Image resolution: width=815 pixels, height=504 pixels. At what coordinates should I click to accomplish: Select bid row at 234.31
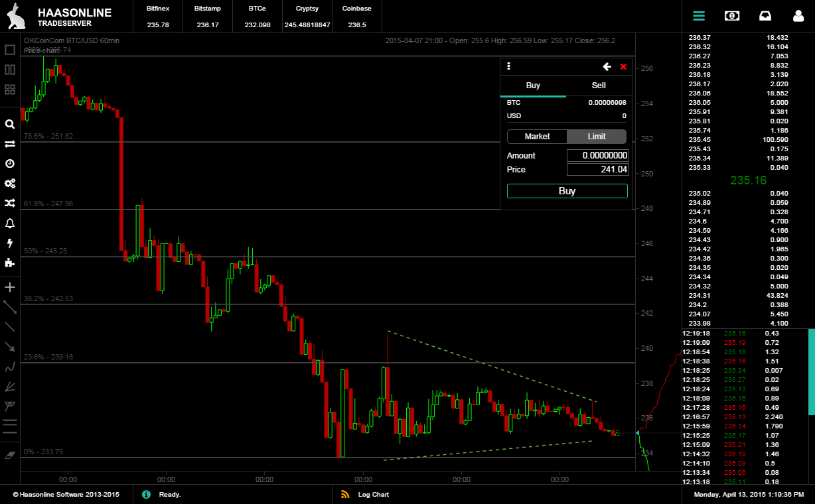coord(739,295)
